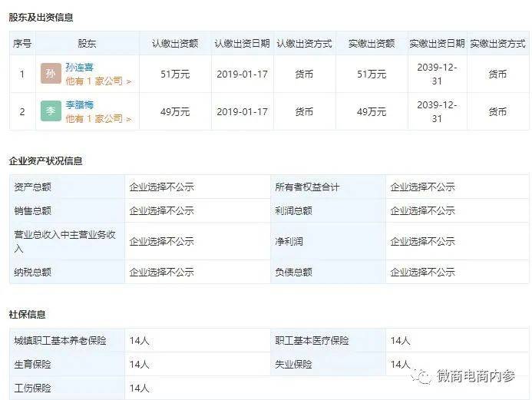Click the 认缴出资日期 column header
The width and height of the screenshot is (532, 400).
[x=243, y=44]
